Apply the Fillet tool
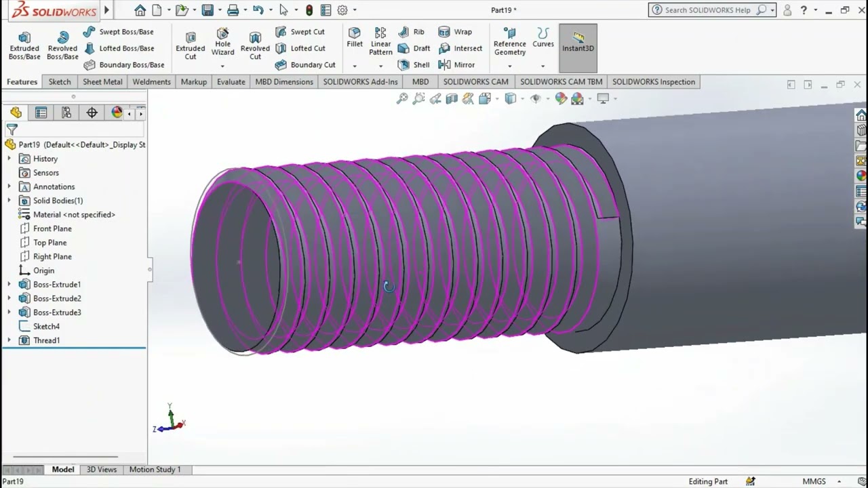Viewport: 868px width, 488px height. click(x=355, y=38)
